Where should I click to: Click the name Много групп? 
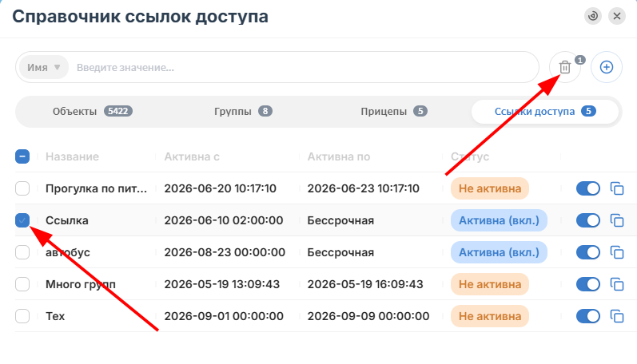pyautogui.click(x=81, y=284)
